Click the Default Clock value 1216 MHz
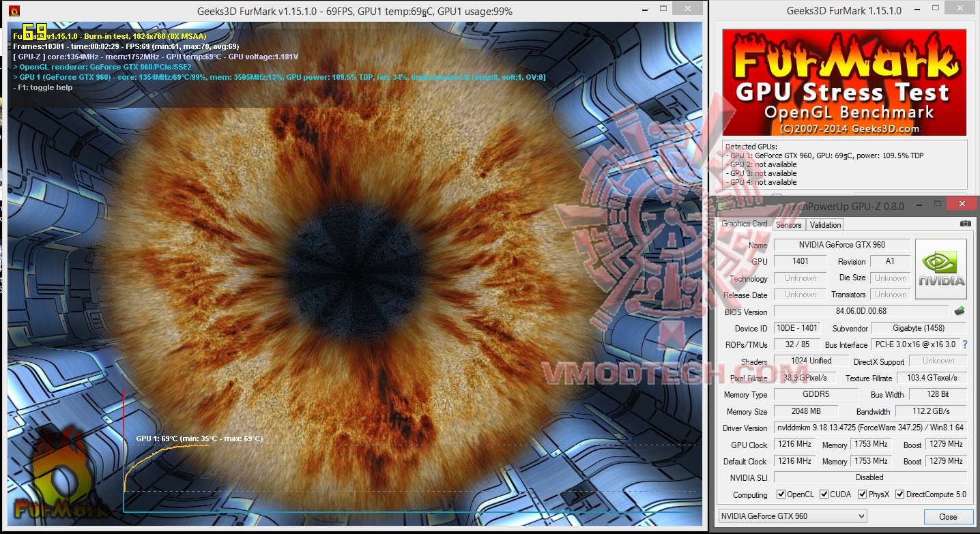The height and width of the screenshot is (534, 980). [x=794, y=461]
